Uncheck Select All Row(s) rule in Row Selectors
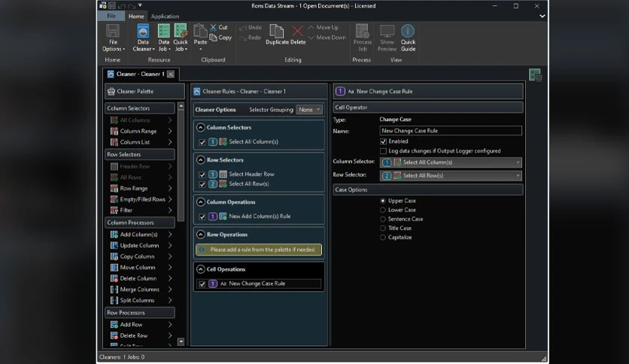Viewport: 629px width, 364px height. (x=202, y=184)
